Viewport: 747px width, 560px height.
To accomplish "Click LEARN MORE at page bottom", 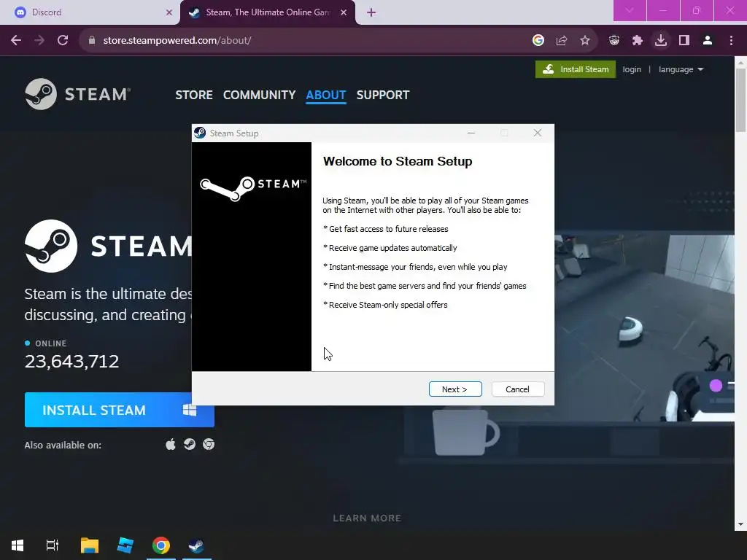I will (x=367, y=518).
